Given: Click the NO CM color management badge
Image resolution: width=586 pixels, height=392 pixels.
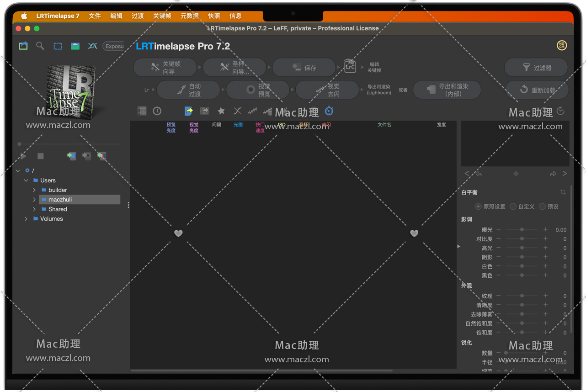Looking at the screenshot, I should 561,45.
